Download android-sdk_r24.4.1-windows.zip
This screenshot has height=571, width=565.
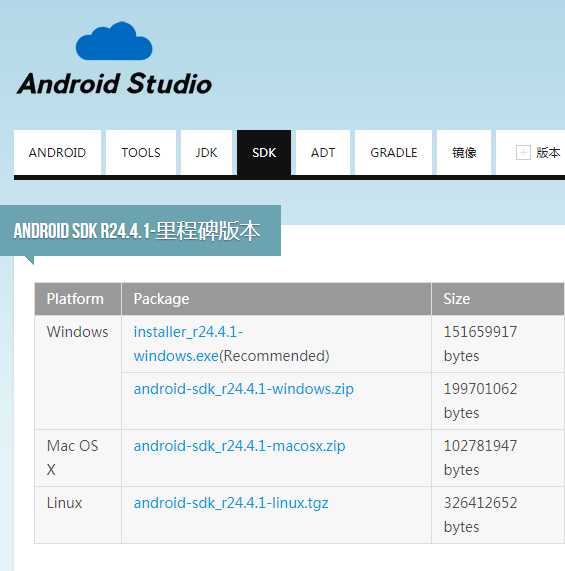[x=244, y=389]
